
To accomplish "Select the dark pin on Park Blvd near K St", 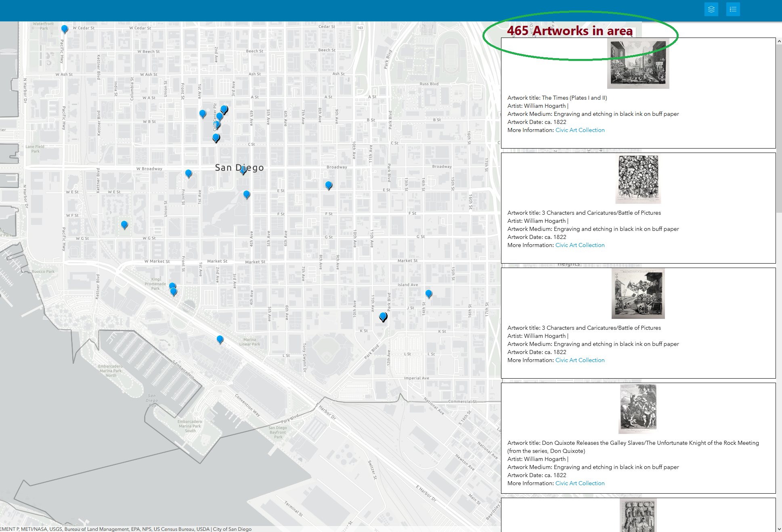I will [x=383, y=316].
